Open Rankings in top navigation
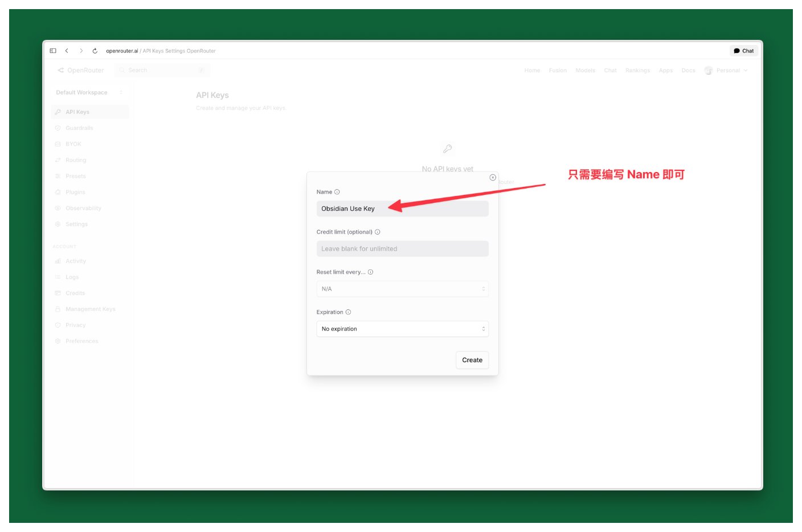Viewport: 802px width, 532px height. click(637, 71)
